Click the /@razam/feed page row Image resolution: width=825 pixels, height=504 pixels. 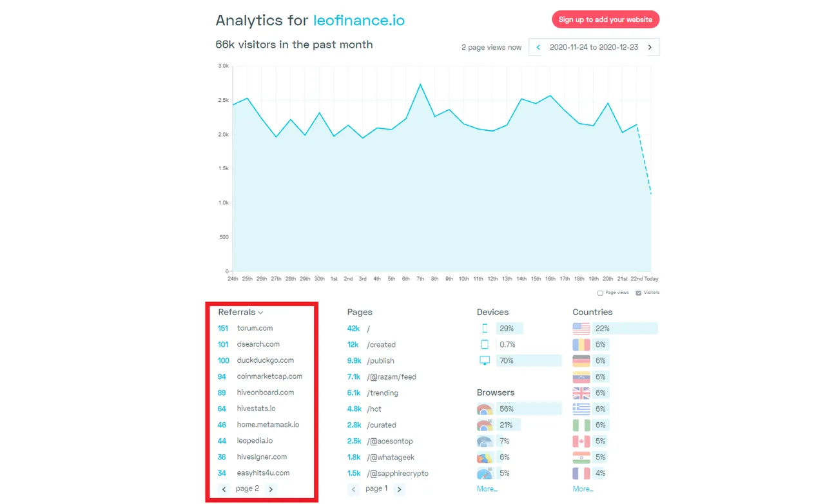[382, 377]
